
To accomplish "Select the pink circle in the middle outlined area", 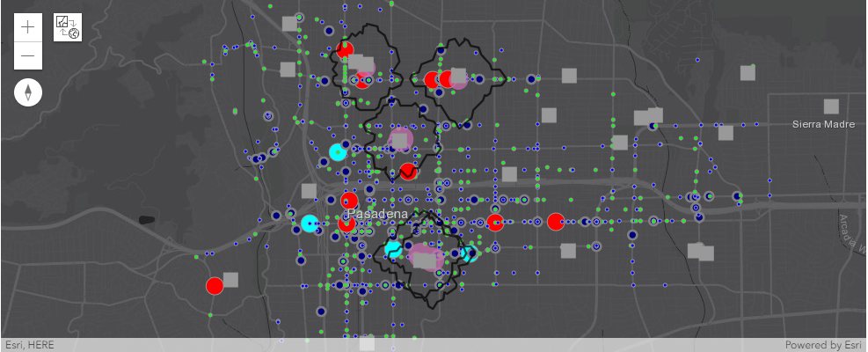I will (400, 138).
